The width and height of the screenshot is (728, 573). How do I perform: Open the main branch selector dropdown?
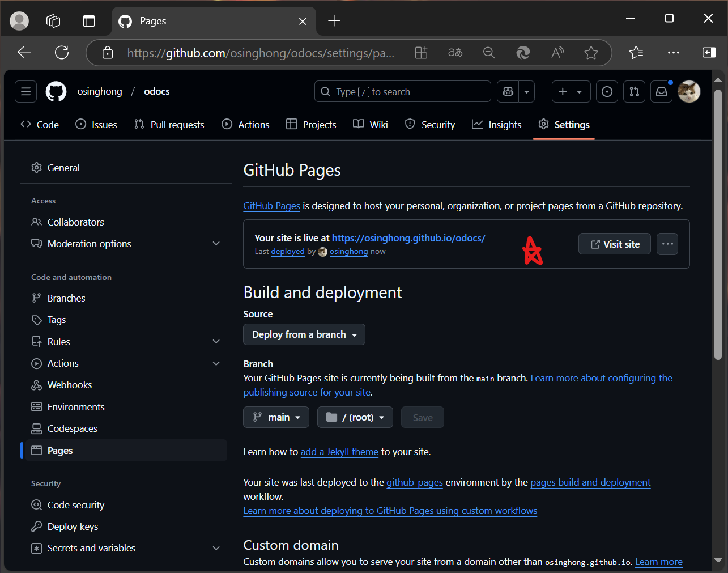[276, 417]
